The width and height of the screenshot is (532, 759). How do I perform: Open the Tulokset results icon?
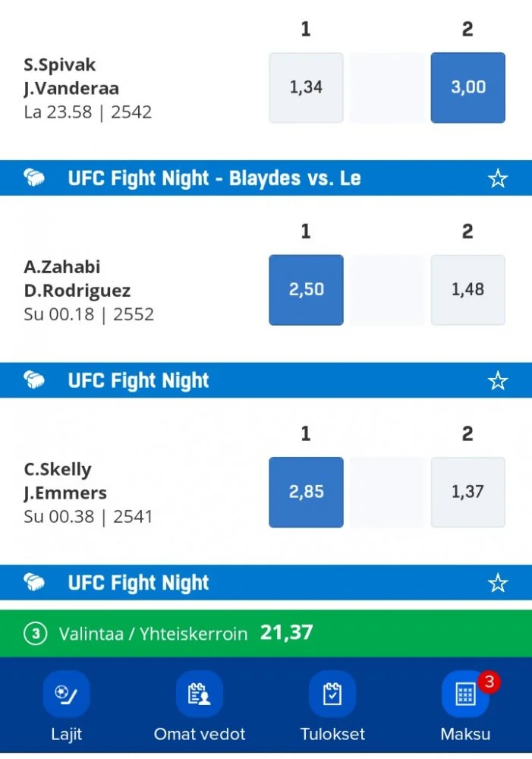click(x=332, y=694)
